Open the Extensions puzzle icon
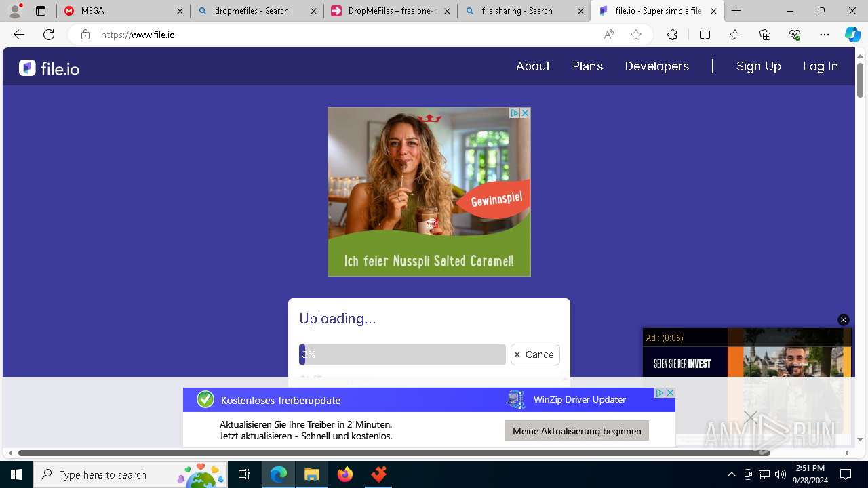 point(672,35)
